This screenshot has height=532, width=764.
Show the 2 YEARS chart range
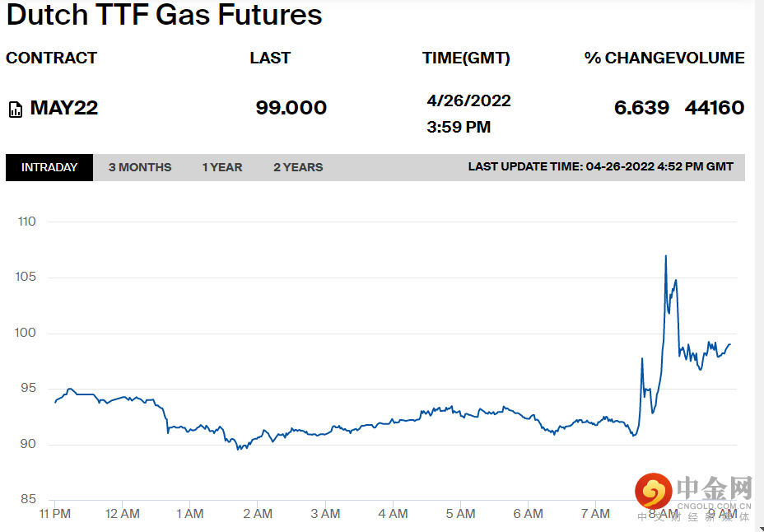tap(298, 167)
